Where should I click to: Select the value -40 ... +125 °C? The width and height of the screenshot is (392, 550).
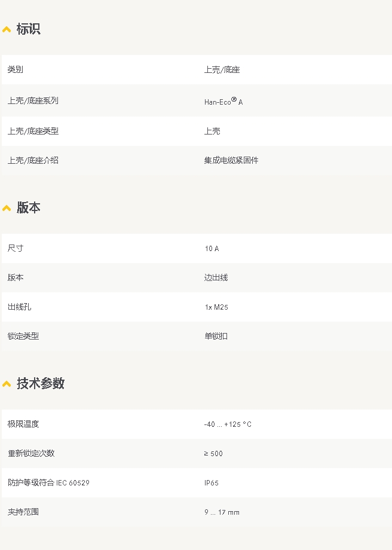click(228, 424)
